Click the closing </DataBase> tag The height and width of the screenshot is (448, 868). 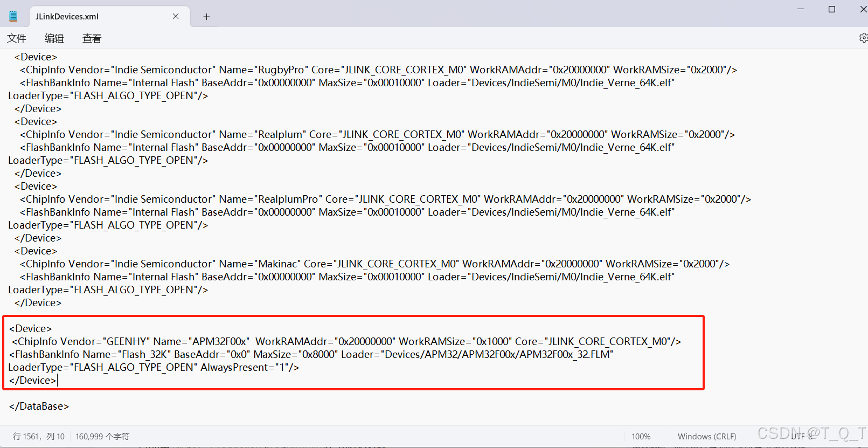pos(39,406)
